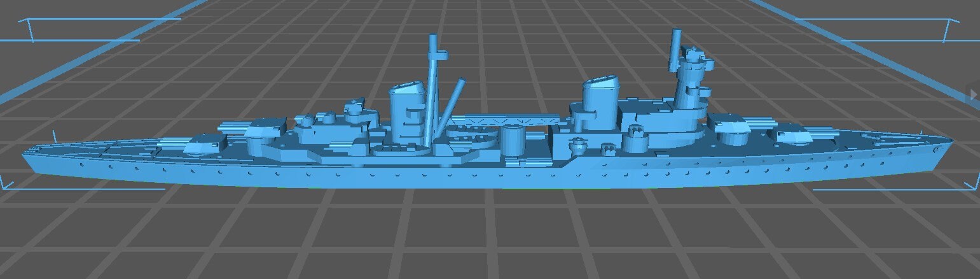Click the raised aft superfiring gun turret

coord(264,130)
